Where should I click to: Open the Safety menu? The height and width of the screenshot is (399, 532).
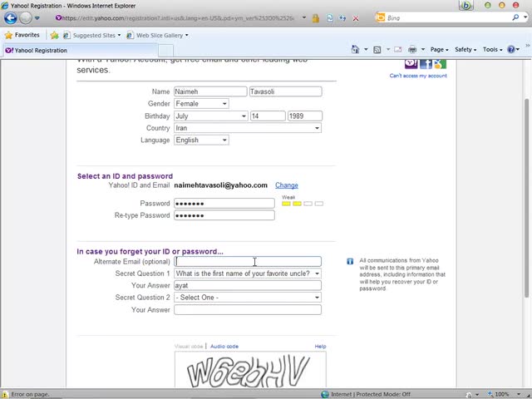point(465,50)
